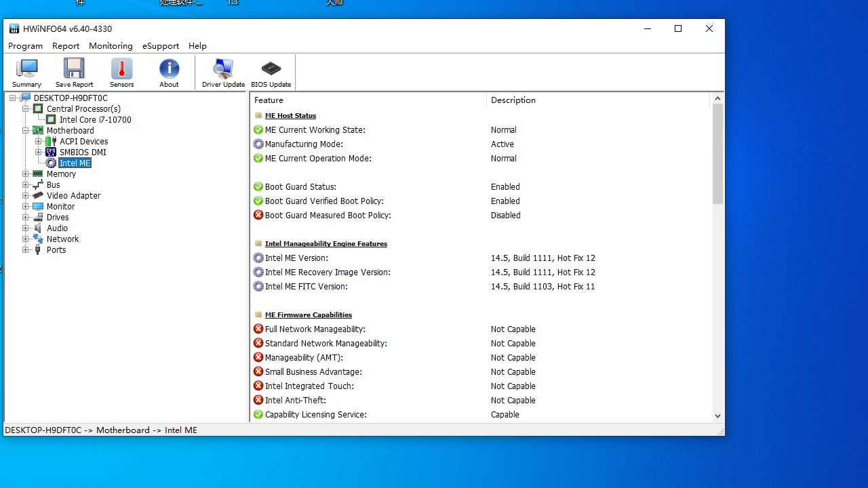
Task: Click the Save Report floppy icon
Action: [x=74, y=73]
